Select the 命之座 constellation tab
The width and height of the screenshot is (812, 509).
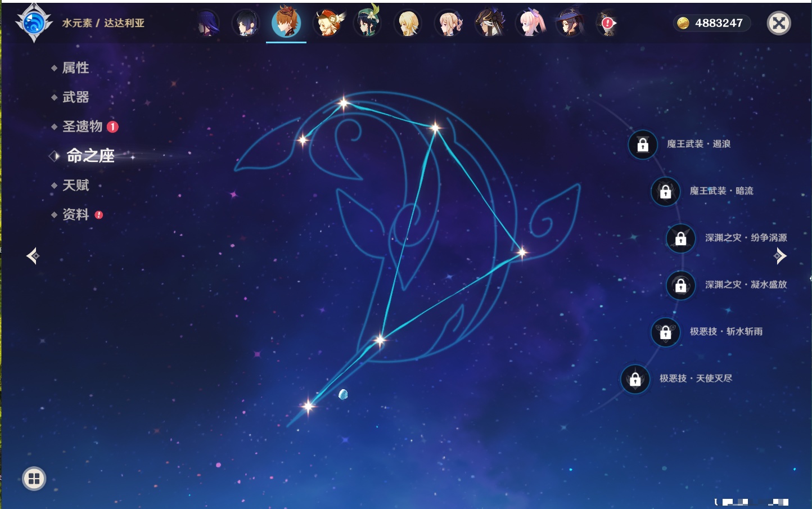(x=90, y=156)
